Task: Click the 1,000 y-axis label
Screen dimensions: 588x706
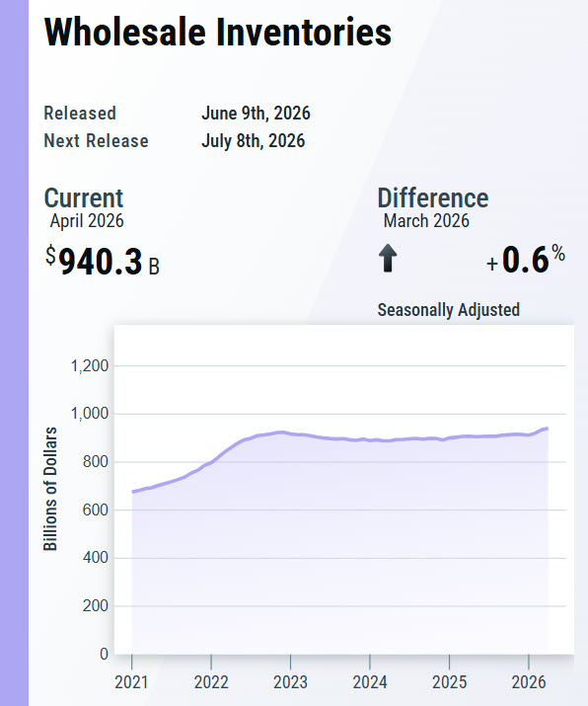Action: pyautogui.click(x=90, y=414)
